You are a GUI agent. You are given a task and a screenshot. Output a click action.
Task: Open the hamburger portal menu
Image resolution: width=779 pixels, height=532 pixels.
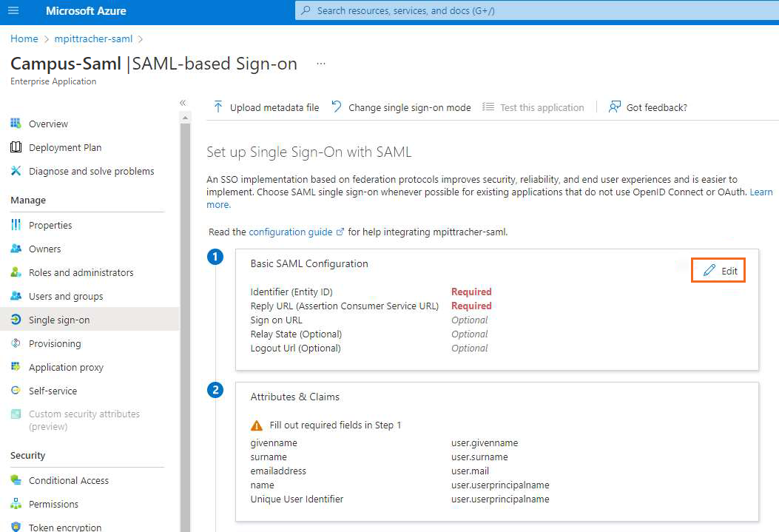[x=13, y=10]
